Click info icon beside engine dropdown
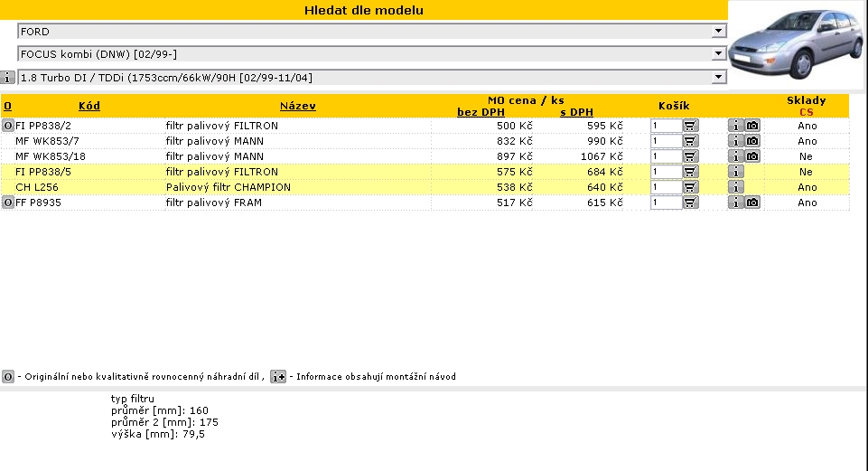The height and width of the screenshot is (471, 868). (x=8, y=78)
